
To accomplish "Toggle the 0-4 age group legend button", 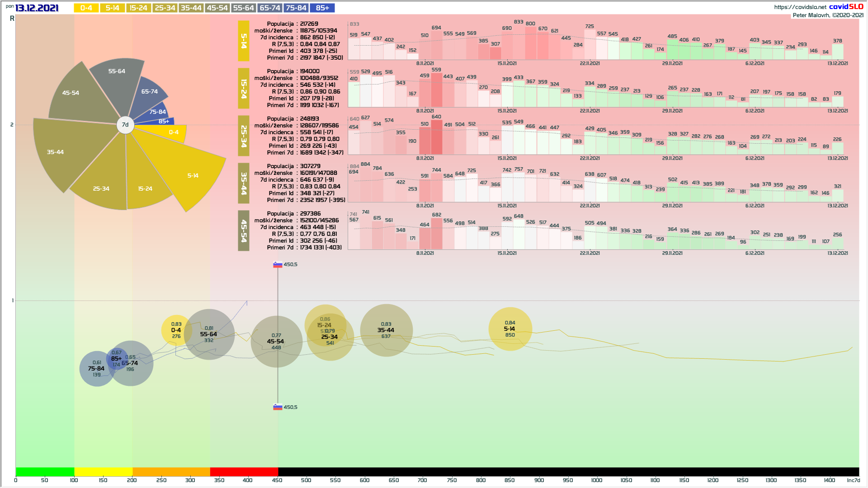I will (x=86, y=8).
